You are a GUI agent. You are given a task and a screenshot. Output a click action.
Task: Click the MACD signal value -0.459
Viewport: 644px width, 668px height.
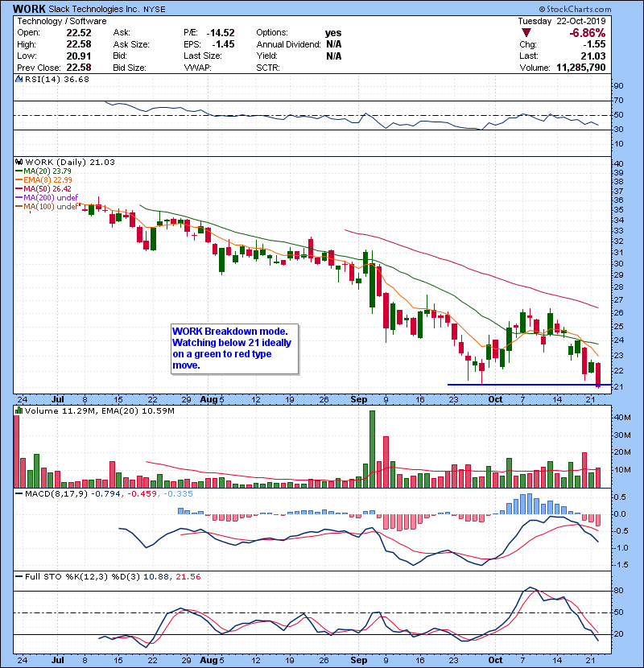tap(142, 494)
